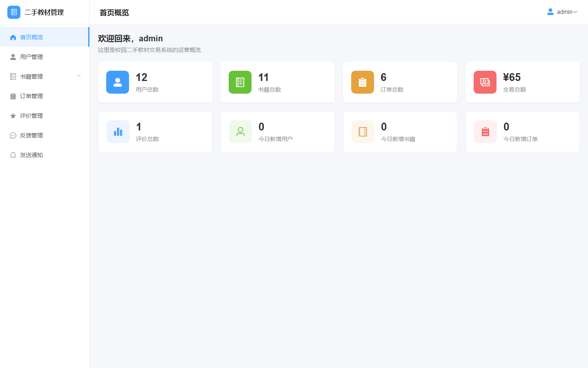Screen dimensions: 588x368
Task: Click the blue textbook app logo icon
Action: 14,12
